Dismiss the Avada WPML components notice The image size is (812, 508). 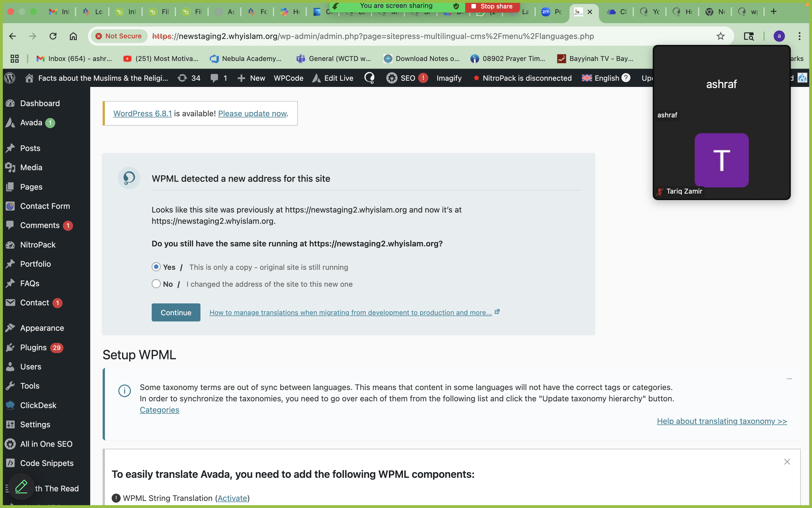pyautogui.click(x=787, y=462)
